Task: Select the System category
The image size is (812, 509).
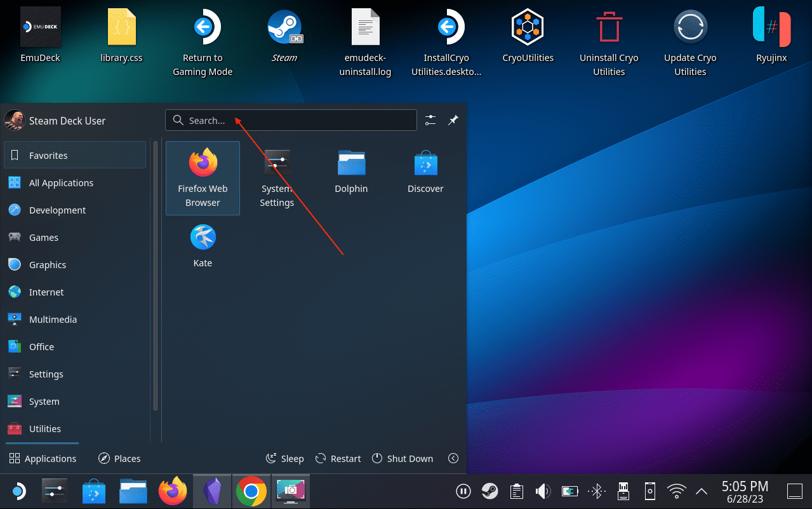Action: click(x=75, y=401)
